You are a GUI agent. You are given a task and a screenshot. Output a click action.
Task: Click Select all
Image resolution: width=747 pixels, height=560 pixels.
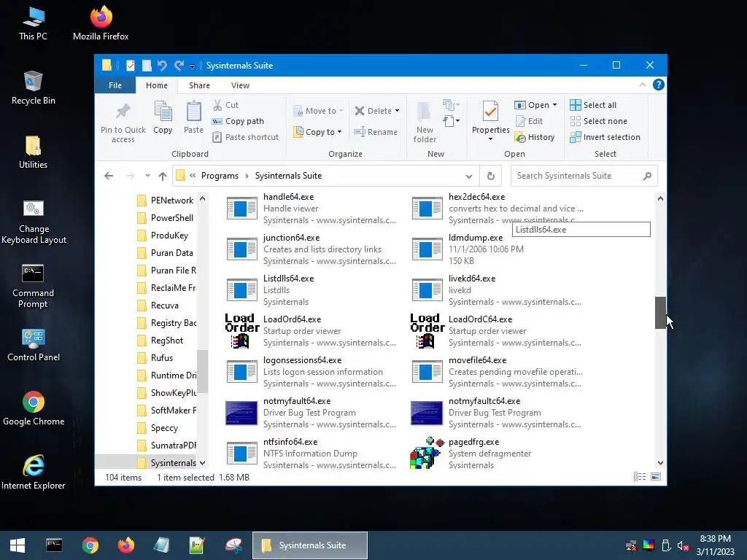[593, 105]
